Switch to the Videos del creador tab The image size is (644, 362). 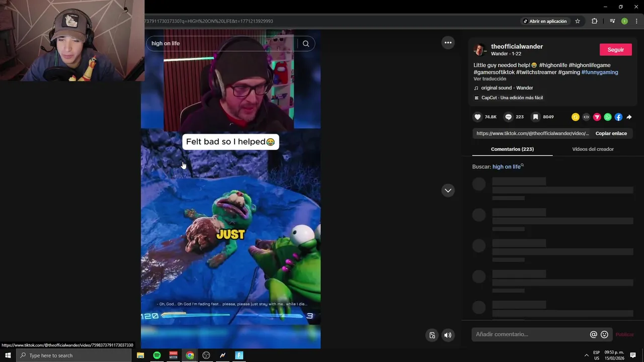593,149
